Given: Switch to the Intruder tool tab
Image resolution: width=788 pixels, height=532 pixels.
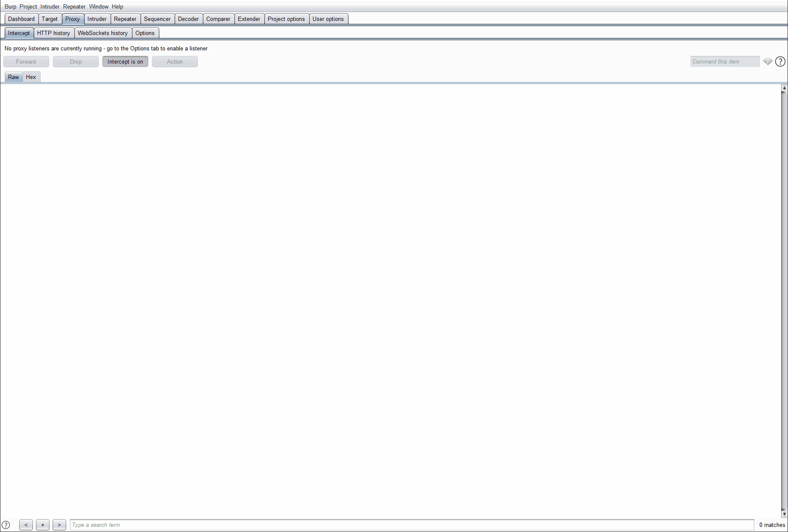Looking at the screenshot, I should tap(97, 19).
